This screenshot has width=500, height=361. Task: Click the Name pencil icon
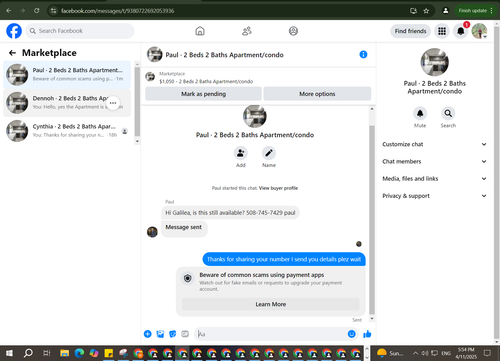(x=269, y=153)
